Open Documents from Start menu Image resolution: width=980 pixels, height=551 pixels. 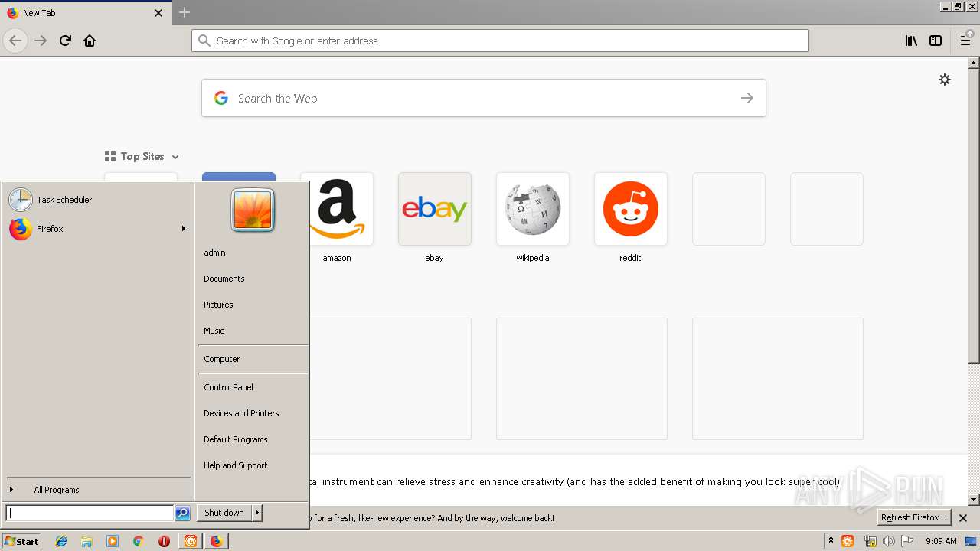pyautogui.click(x=224, y=279)
